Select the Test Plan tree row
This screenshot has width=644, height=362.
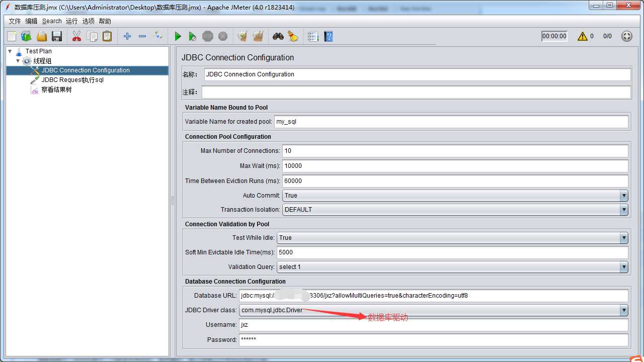coord(38,51)
